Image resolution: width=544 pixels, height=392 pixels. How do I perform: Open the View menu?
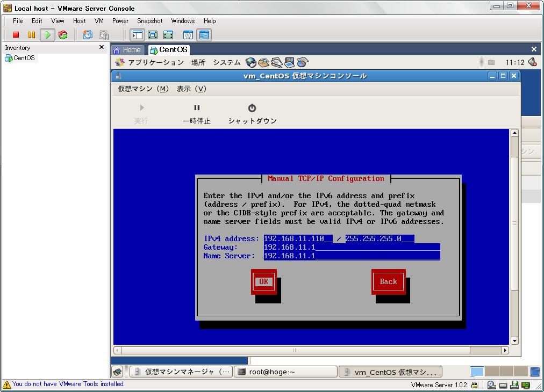(x=58, y=21)
